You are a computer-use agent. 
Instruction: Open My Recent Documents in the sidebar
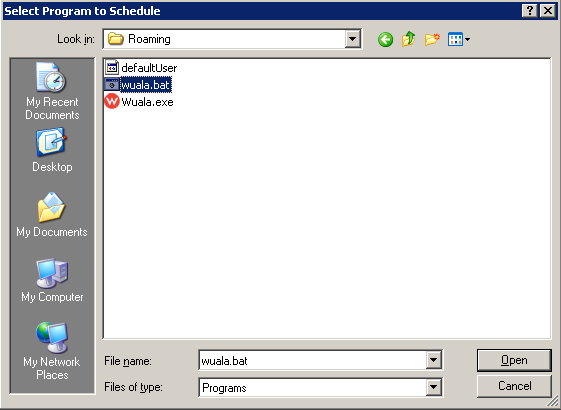[52, 91]
